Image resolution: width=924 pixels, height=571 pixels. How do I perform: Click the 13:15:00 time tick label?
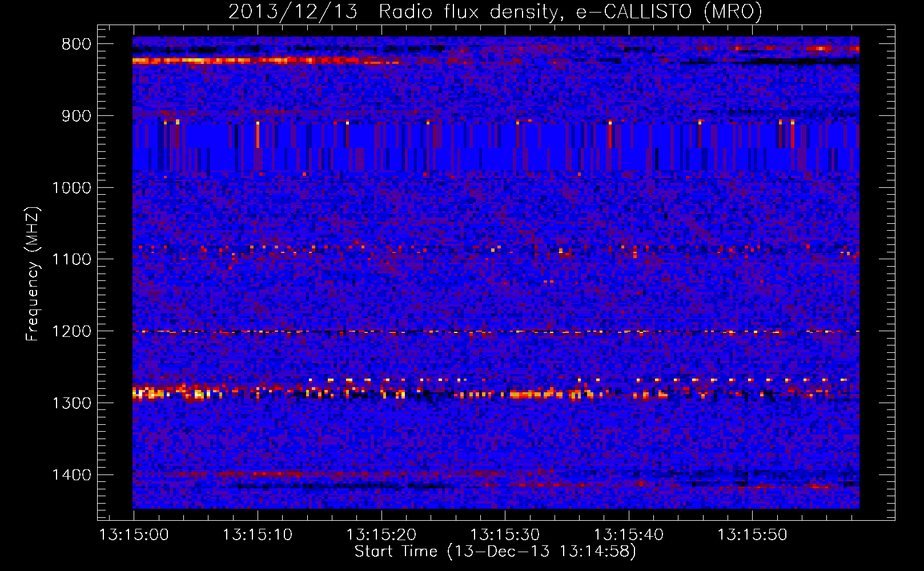tap(134, 535)
